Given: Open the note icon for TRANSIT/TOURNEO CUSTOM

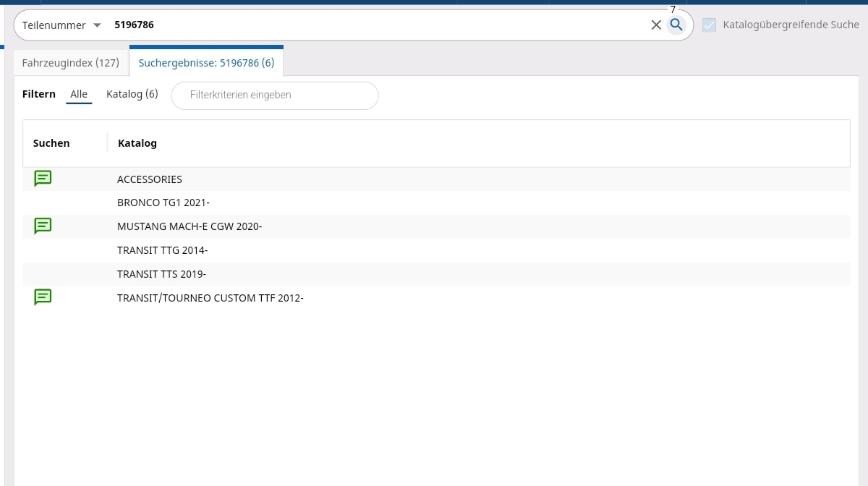Looking at the screenshot, I should tap(43, 297).
